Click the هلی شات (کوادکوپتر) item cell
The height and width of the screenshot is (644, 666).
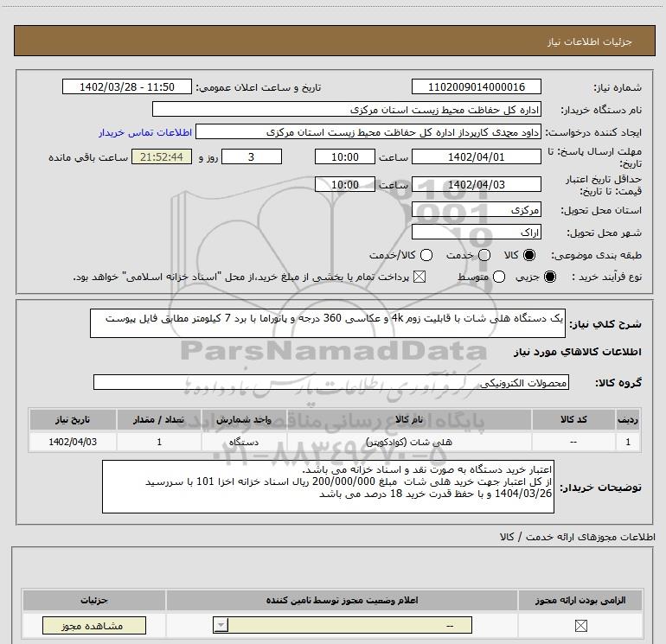click(x=409, y=442)
